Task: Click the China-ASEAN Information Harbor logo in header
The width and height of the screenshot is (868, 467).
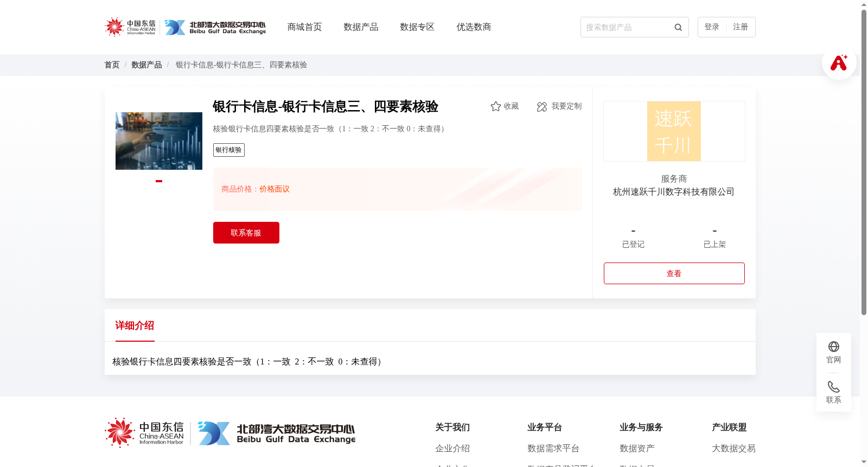Action: [130, 27]
